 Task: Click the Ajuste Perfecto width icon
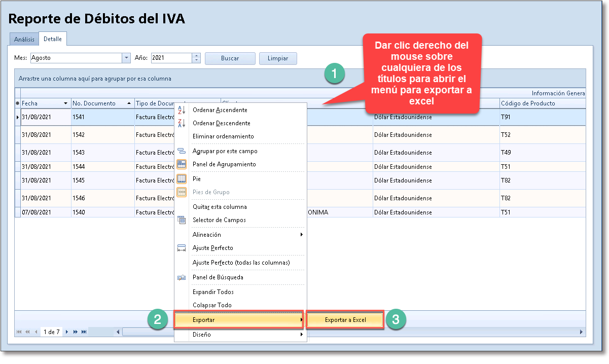tap(182, 248)
